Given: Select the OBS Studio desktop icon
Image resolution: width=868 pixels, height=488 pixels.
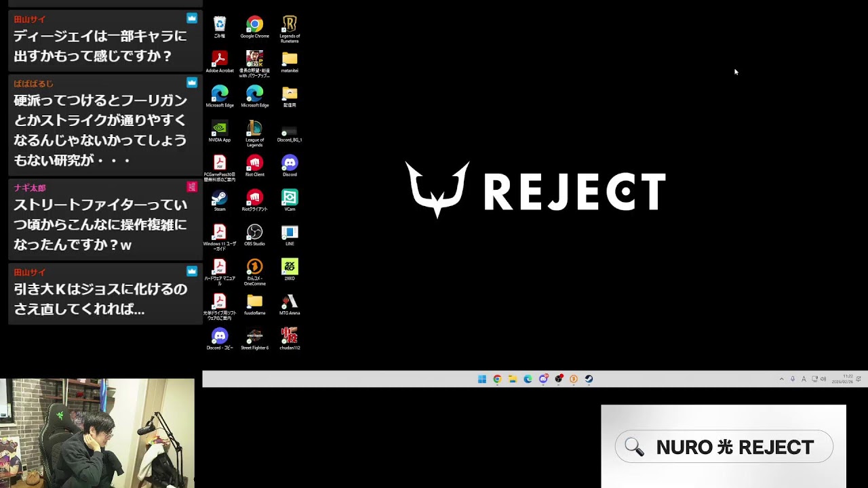Looking at the screenshot, I should point(254,235).
